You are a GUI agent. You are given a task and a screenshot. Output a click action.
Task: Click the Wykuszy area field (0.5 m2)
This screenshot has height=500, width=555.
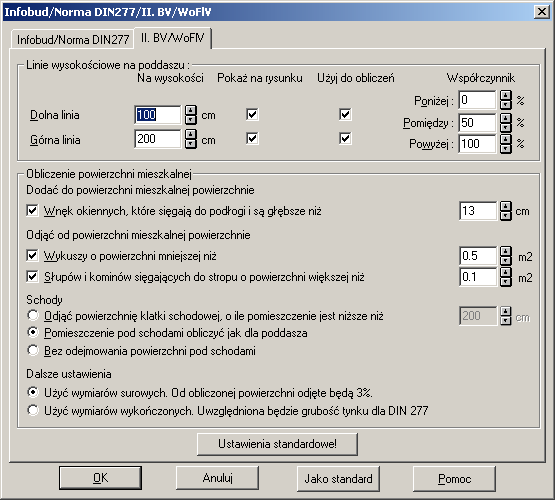[478, 256]
